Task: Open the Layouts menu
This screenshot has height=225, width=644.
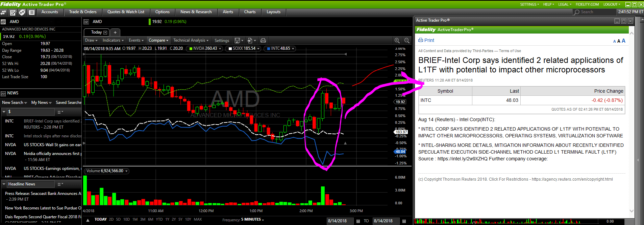Action: (x=274, y=12)
